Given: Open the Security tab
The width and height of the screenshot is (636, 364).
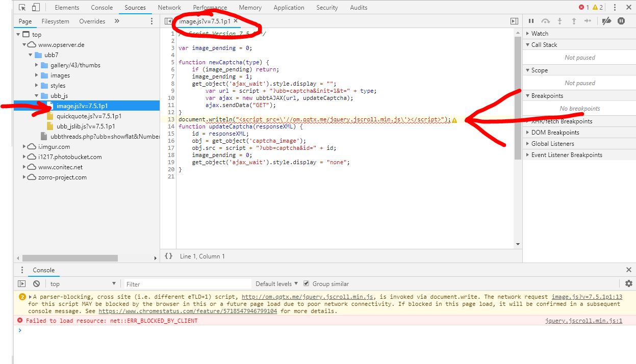Looking at the screenshot, I should [x=327, y=8].
